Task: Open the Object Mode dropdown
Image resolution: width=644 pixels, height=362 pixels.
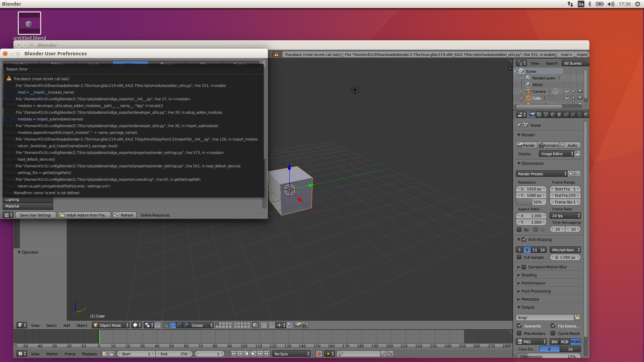Action: point(111,325)
